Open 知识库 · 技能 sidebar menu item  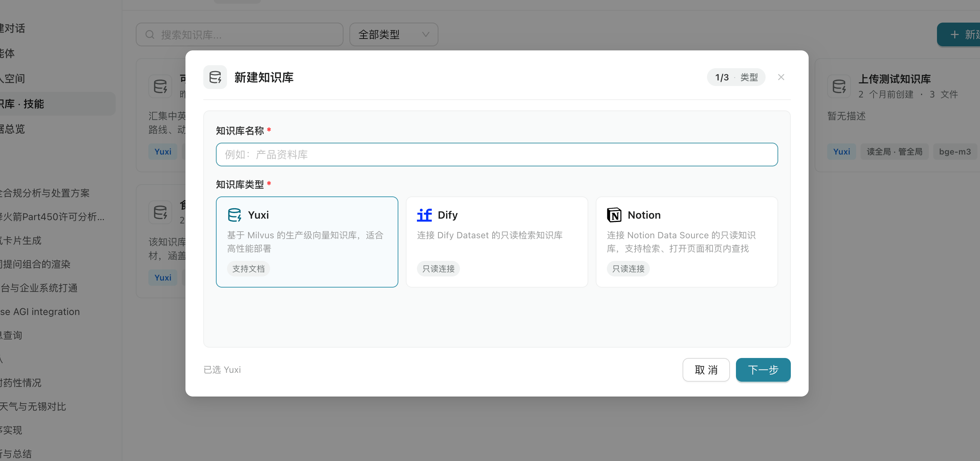coord(57,104)
